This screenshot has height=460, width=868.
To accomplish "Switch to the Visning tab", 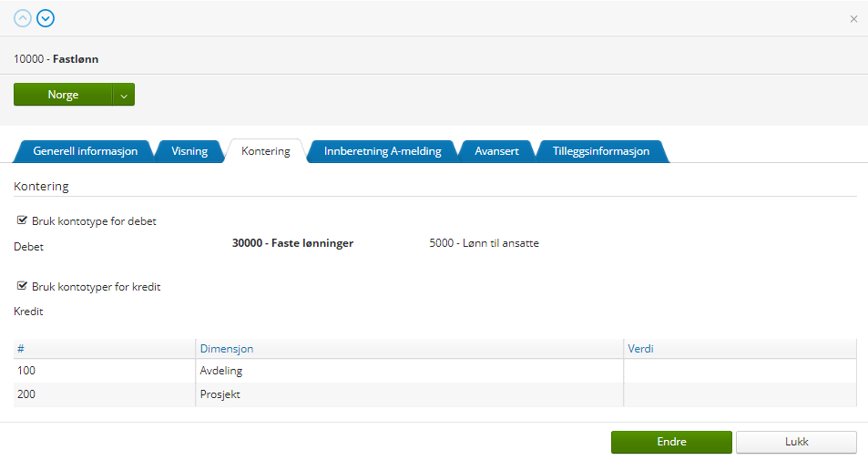I will pos(189,151).
